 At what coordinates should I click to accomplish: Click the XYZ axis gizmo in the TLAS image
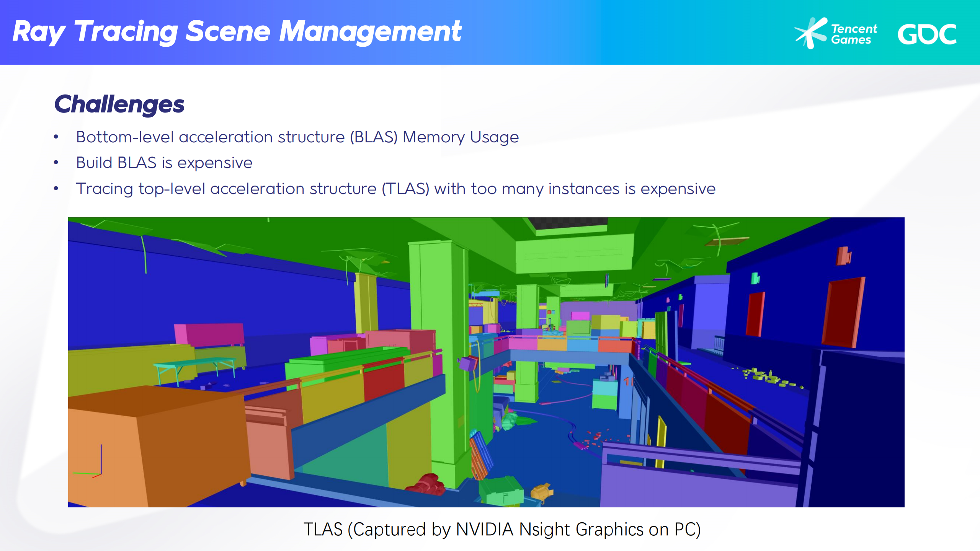click(88, 461)
